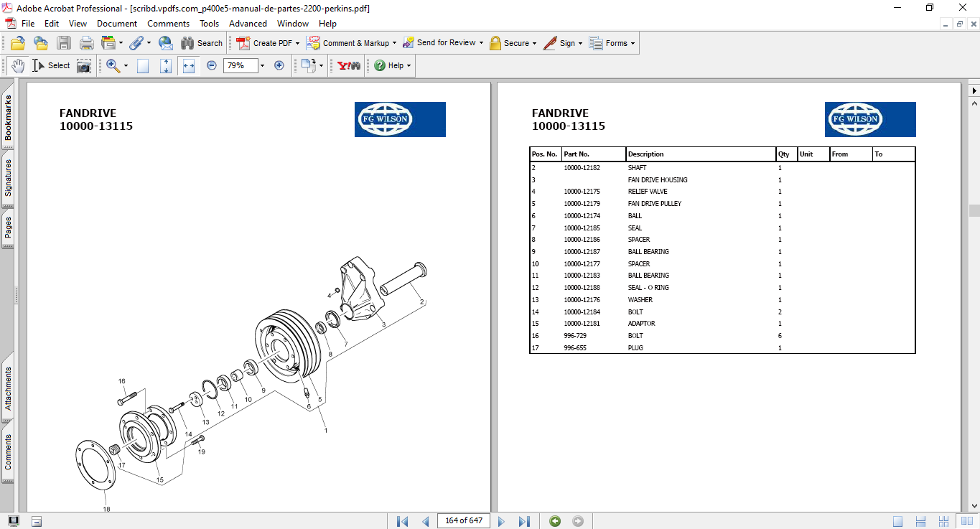The height and width of the screenshot is (529, 980).
Task: Open the Advanced menu
Action: (x=248, y=24)
